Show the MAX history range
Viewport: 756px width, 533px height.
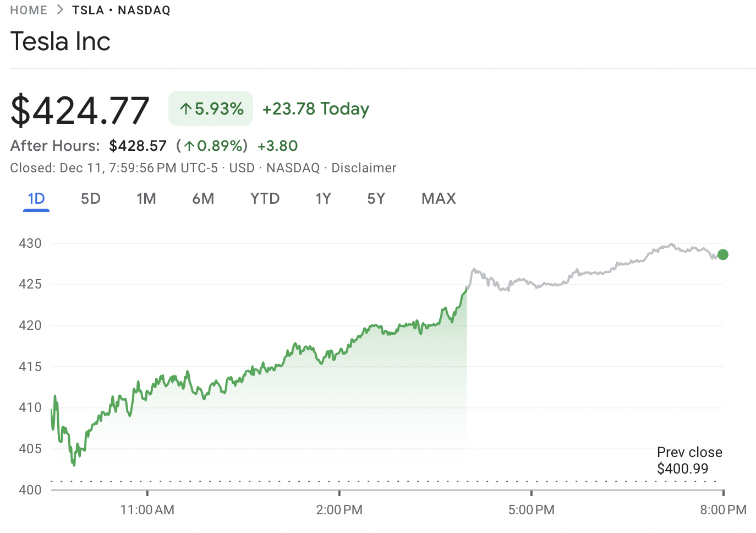439,199
